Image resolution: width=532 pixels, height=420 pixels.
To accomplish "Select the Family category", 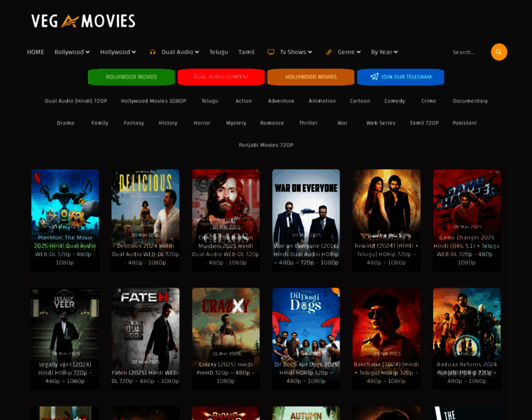I will [x=99, y=122].
